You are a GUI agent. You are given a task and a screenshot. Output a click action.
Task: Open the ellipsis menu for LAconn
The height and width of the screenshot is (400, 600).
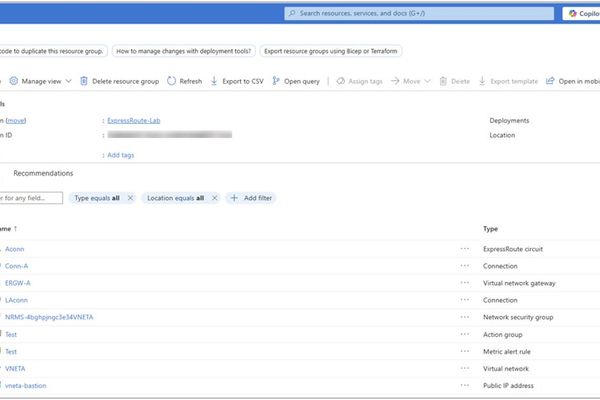click(x=465, y=300)
